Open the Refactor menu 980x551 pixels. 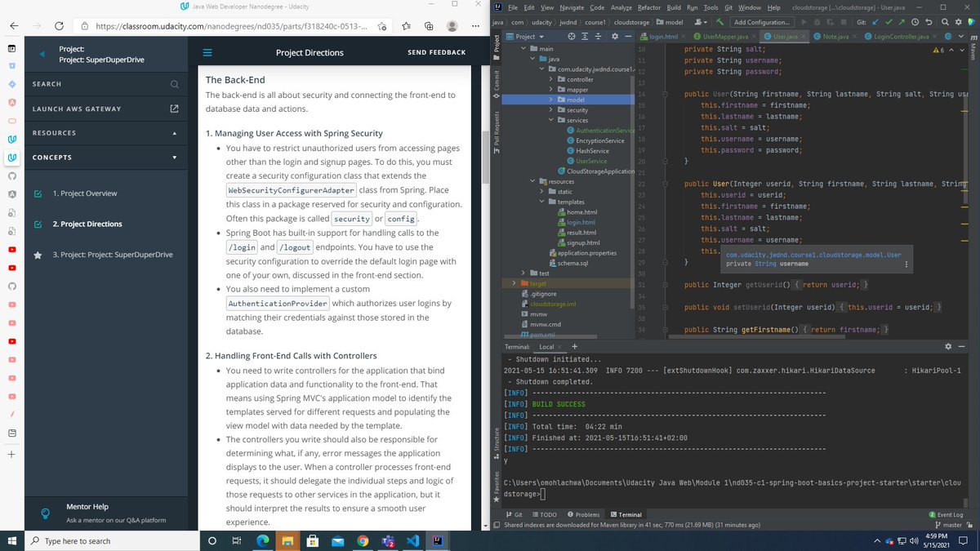pyautogui.click(x=648, y=7)
